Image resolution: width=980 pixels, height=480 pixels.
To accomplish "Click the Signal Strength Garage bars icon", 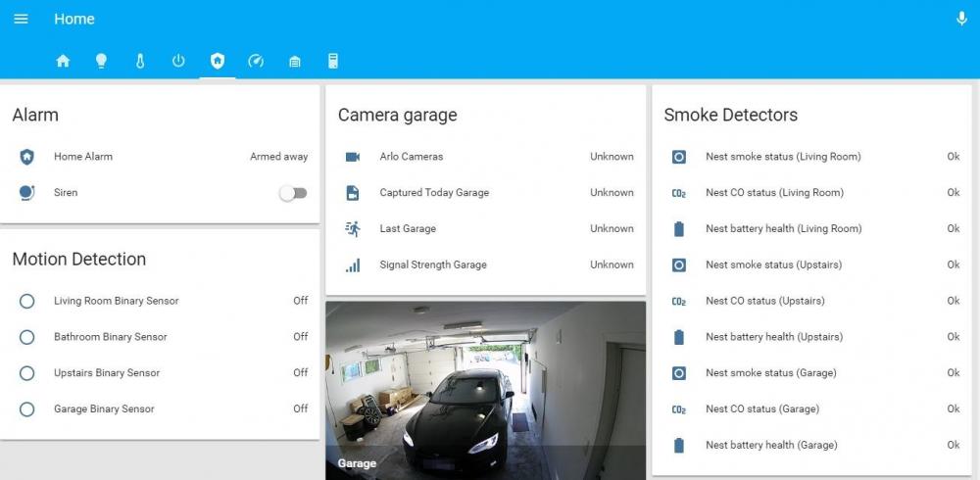I will [x=353, y=265].
